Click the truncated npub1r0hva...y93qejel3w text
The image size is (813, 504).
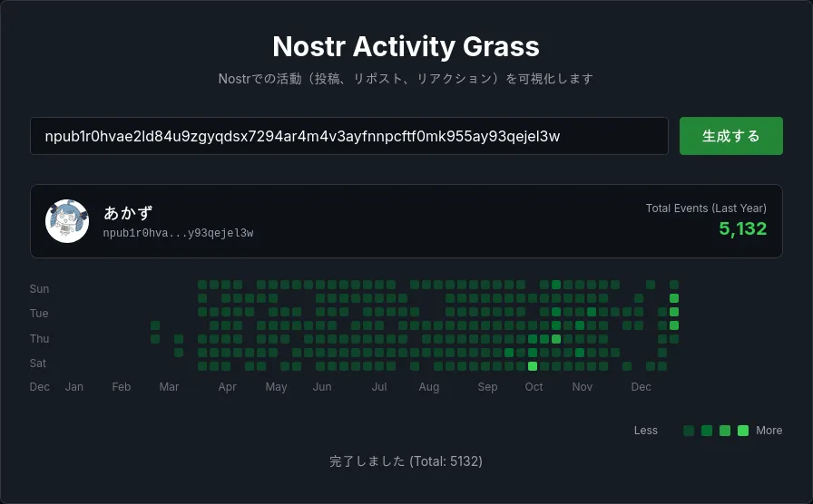point(178,233)
